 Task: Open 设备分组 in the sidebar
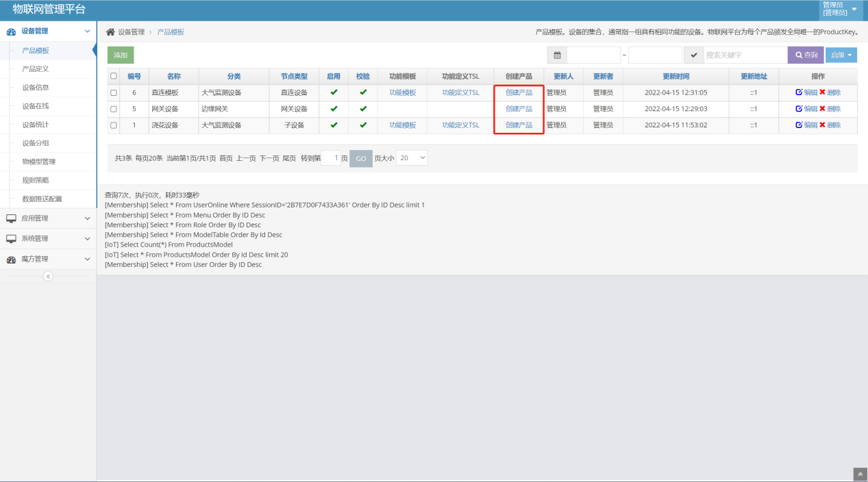[36, 143]
